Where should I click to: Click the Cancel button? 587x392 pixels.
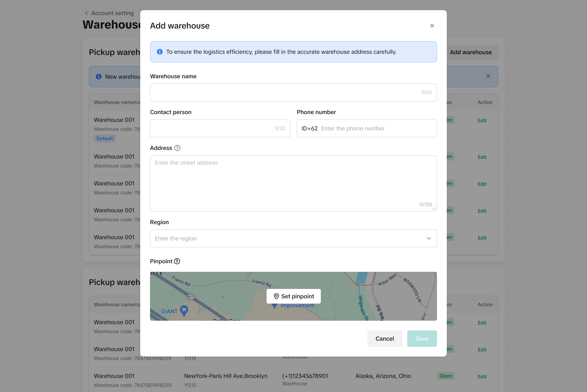click(384, 339)
